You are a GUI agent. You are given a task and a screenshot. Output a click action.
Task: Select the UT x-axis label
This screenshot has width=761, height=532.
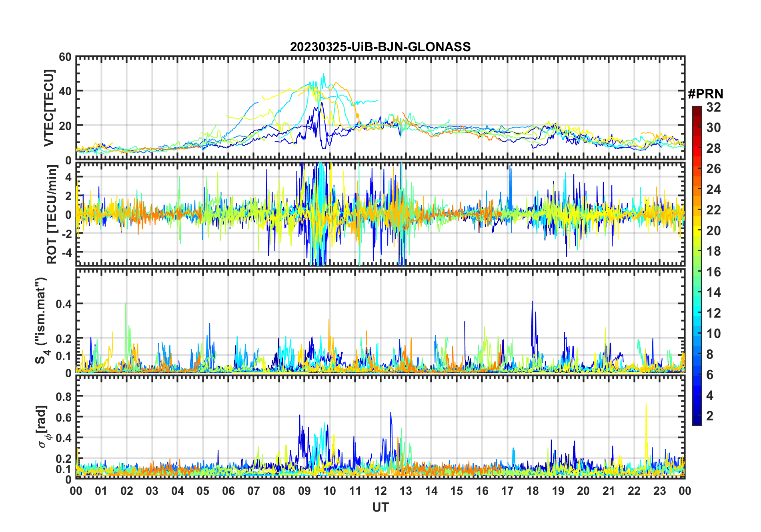[380, 507]
